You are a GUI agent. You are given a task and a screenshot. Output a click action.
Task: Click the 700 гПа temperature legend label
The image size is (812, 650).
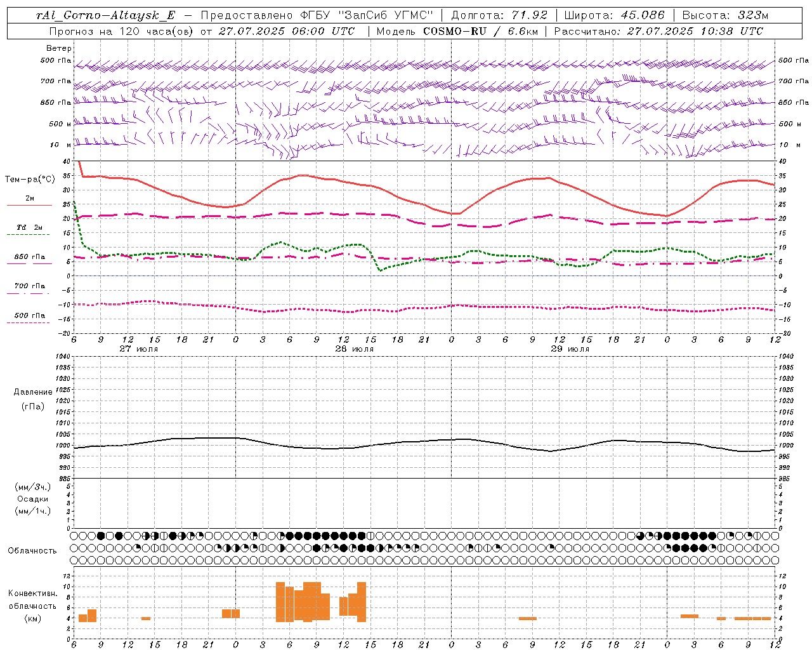click(x=30, y=286)
